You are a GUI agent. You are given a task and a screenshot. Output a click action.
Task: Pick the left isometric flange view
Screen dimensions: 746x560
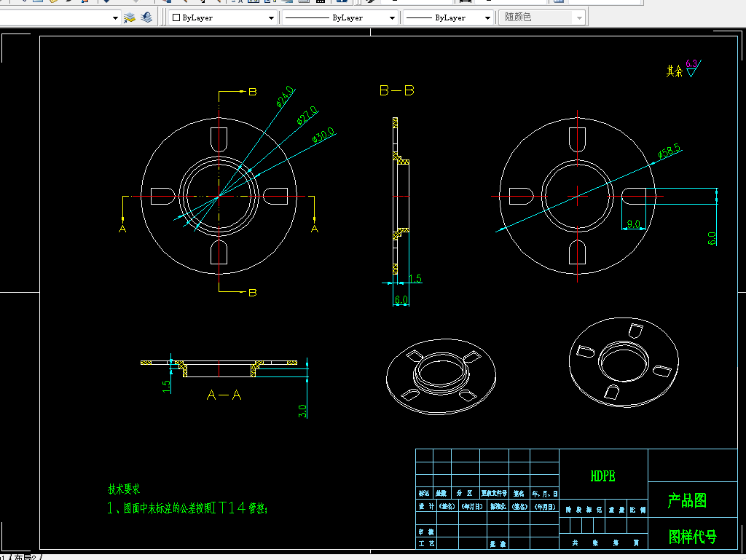pos(441,376)
